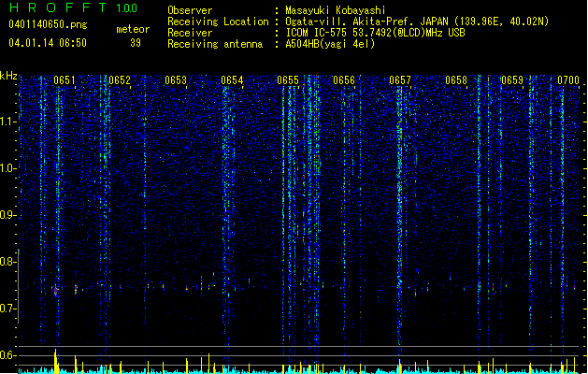The height and width of the screenshot is (374, 588).
Task: Click time marker 0655
Action: (x=288, y=80)
